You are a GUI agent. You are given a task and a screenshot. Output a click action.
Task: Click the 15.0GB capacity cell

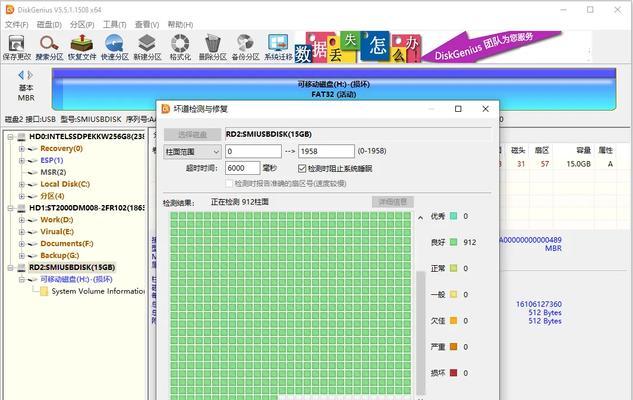[578, 164]
